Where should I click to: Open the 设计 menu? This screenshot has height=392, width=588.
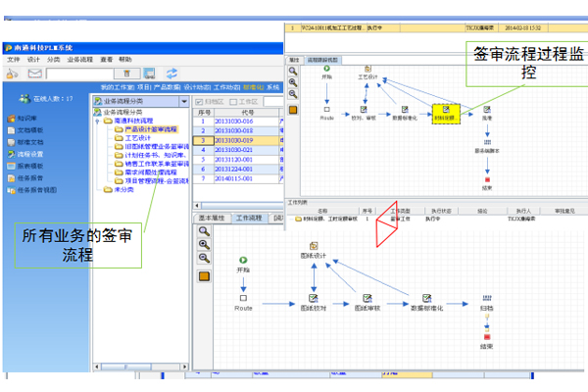point(33,59)
